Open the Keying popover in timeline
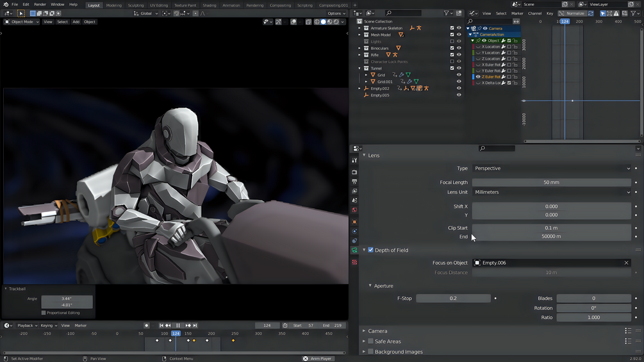This screenshot has height=362, width=644. pyautogui.click(x=48, y=325)
